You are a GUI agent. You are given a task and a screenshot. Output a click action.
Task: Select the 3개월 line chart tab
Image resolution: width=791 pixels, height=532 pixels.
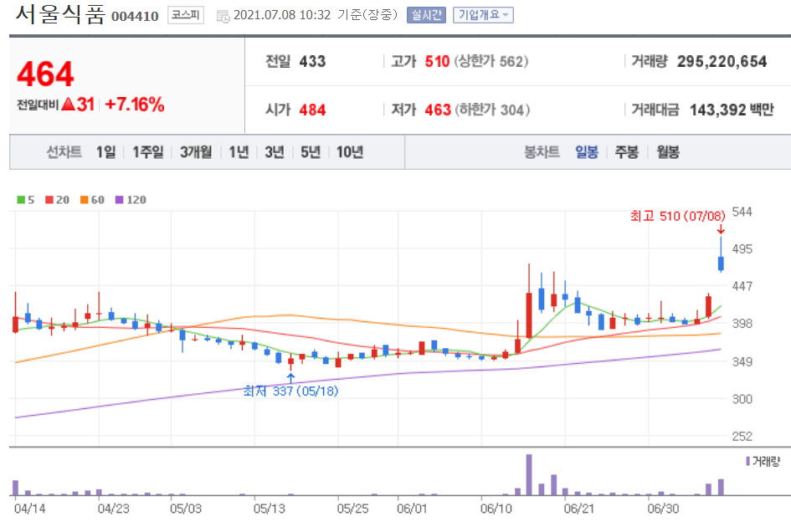pyautogui.click(x=196, y=151)
